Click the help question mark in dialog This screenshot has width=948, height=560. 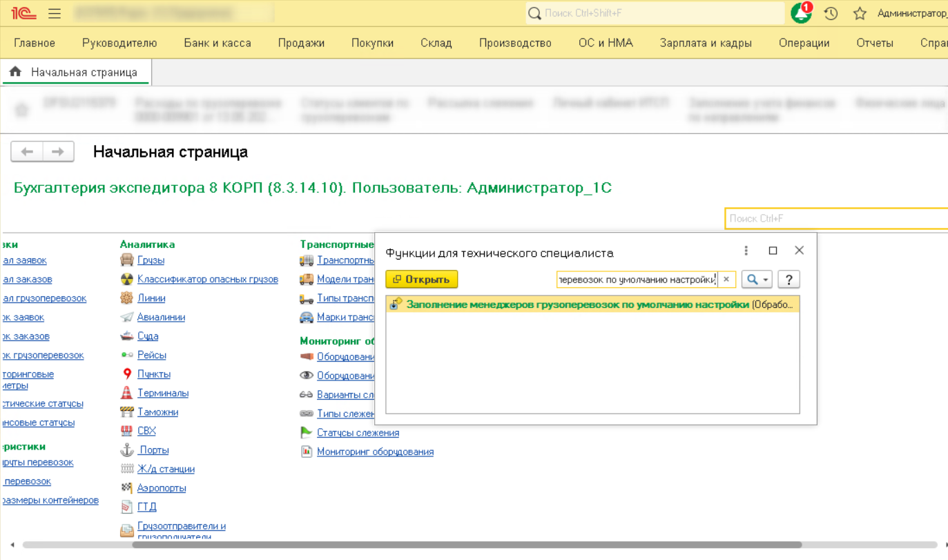[x=789, y=280]
